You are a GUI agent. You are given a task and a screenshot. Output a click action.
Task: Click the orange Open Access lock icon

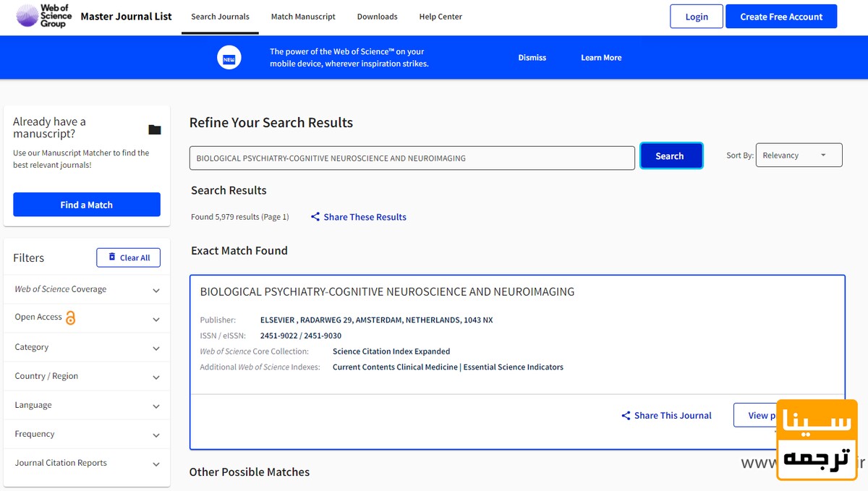click(70, 317)
